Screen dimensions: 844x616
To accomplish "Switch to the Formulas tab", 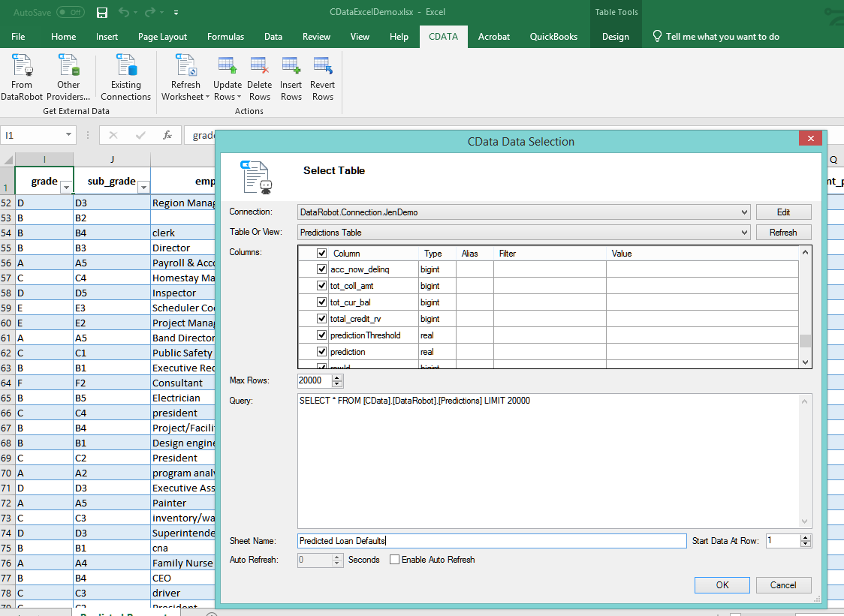I will (225, 37).
